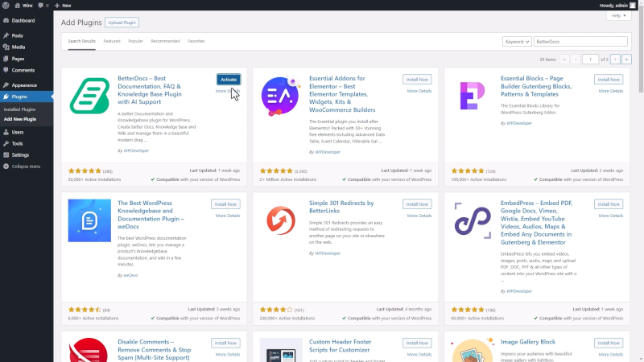Image resolution: width=644 pixels, height=362 pixels.
Task: Open comments bubble icon in admin bar
Action: [41, 6]
